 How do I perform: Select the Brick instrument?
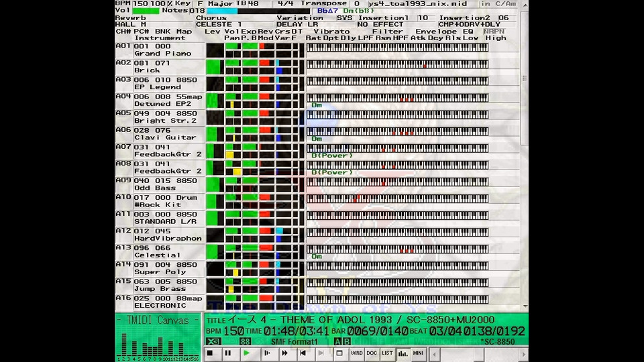tap(147, 70)
